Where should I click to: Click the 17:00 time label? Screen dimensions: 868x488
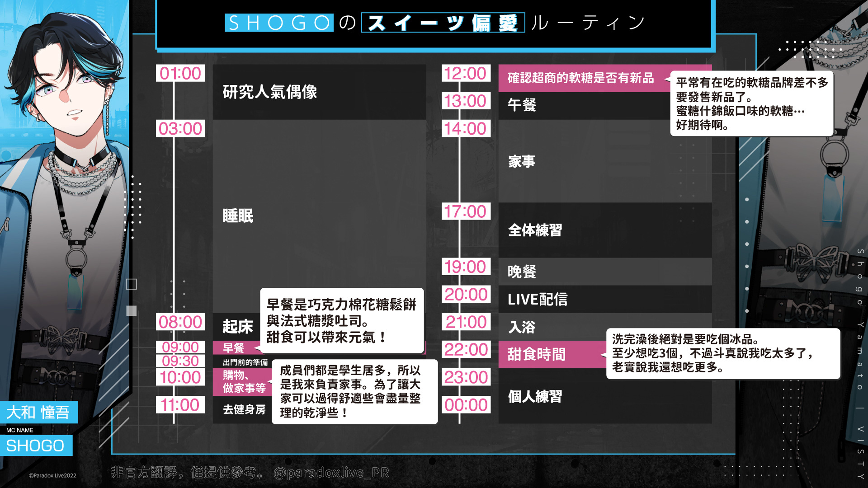[466, 211]
